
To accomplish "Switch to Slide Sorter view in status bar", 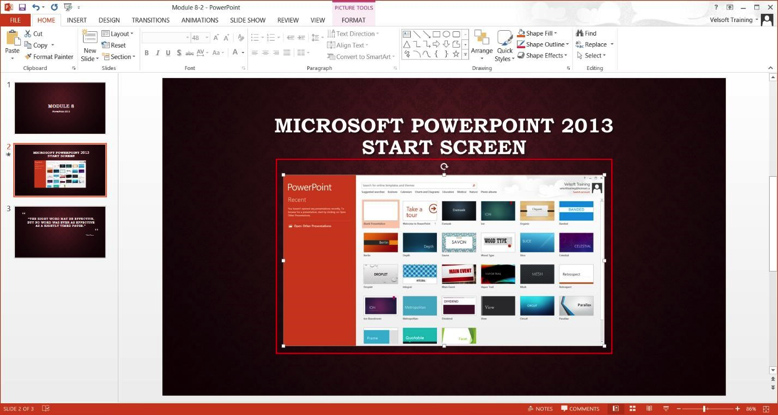I will 632,409.
